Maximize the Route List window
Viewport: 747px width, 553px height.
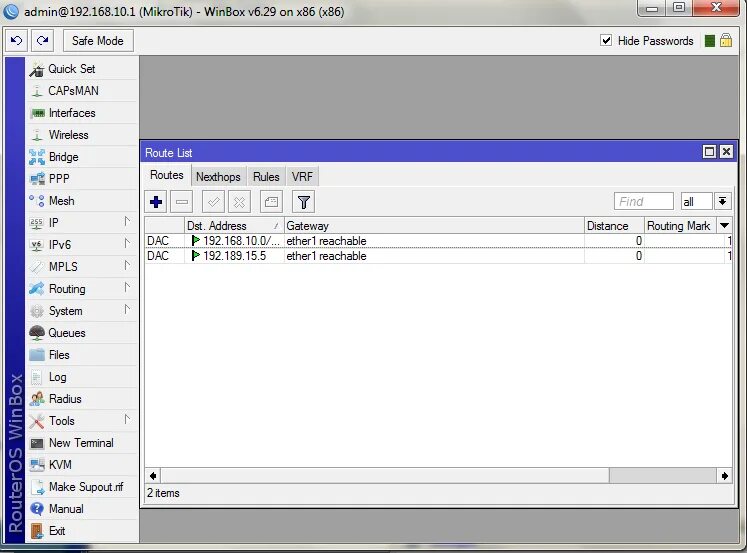coord(709,152)
